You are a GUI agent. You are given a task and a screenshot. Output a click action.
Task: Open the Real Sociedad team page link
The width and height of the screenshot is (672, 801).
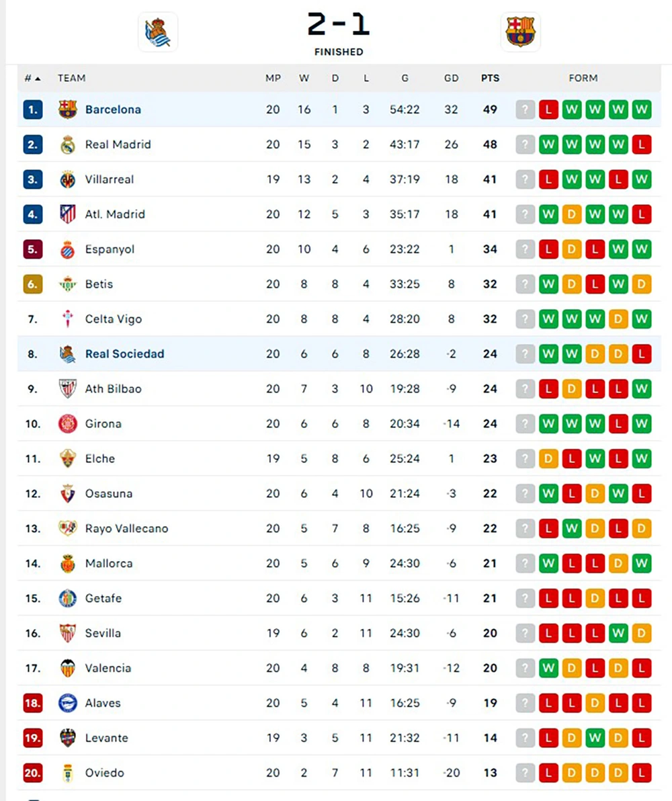(125, 354)
